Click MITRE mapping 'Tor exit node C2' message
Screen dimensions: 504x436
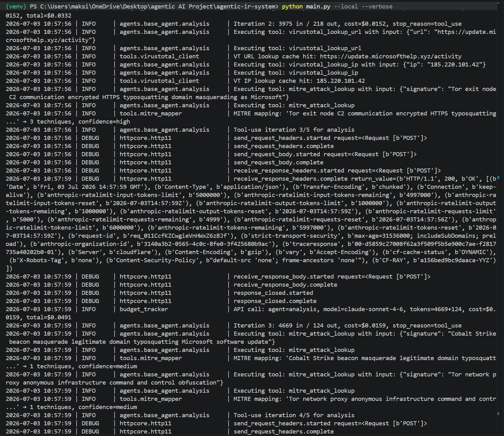pyautogui.click(x=365, y=113)
